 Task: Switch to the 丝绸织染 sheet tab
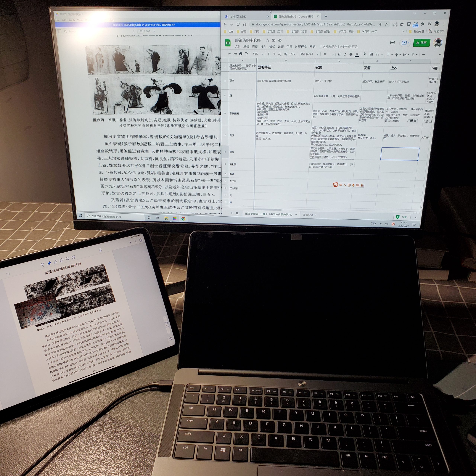click(309, 215)
